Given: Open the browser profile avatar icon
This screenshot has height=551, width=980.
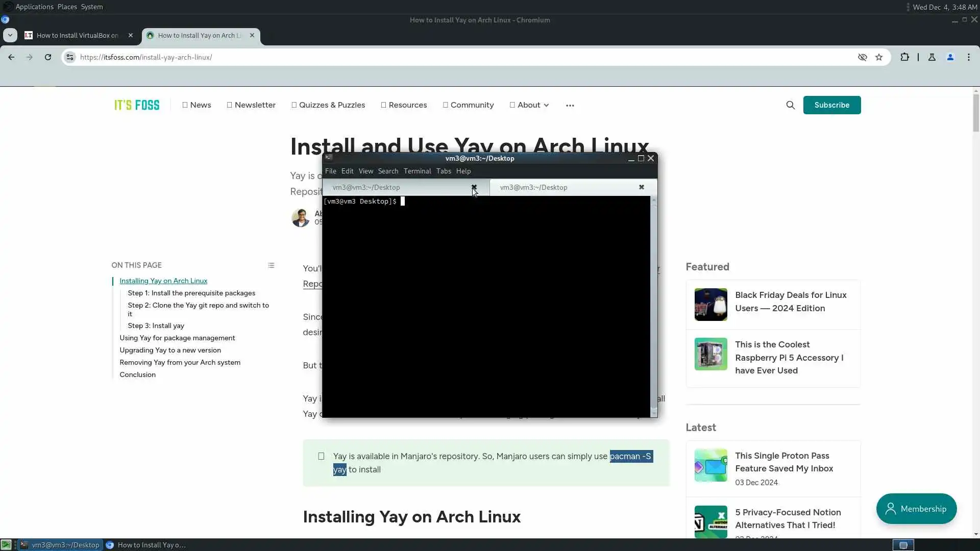Looking at the screenshot, I should pyautogui.click(x=950, y=57).
